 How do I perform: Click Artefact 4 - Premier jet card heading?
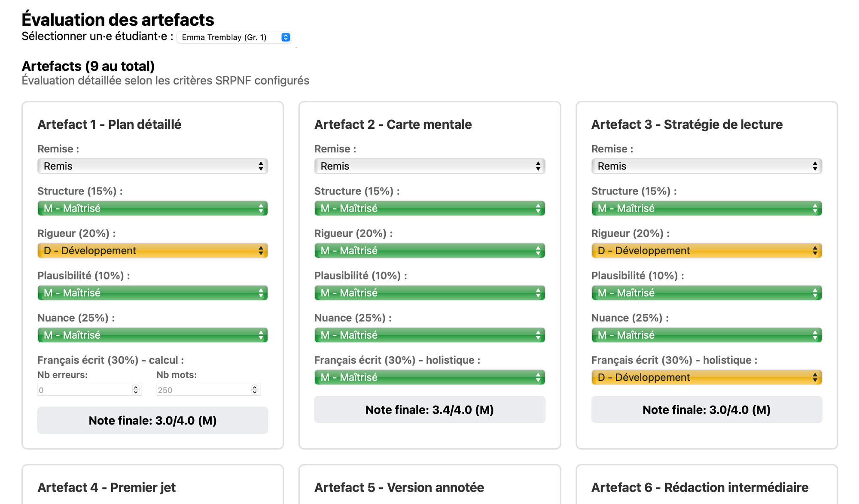[x=107, y=487]
